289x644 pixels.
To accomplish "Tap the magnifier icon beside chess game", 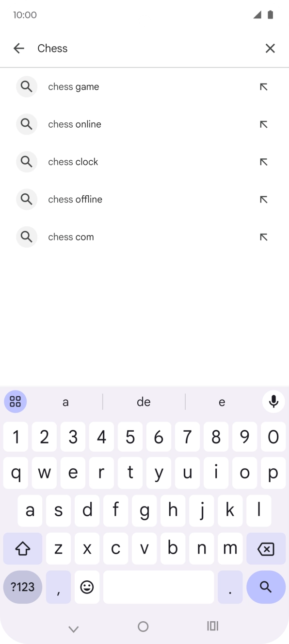I will pos(27,86).
